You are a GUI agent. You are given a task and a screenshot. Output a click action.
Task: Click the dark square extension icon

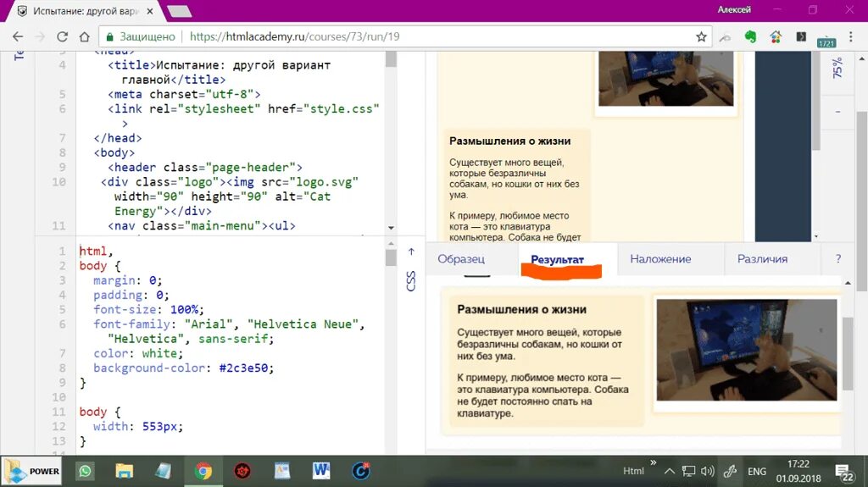click(x=801, y=36)
